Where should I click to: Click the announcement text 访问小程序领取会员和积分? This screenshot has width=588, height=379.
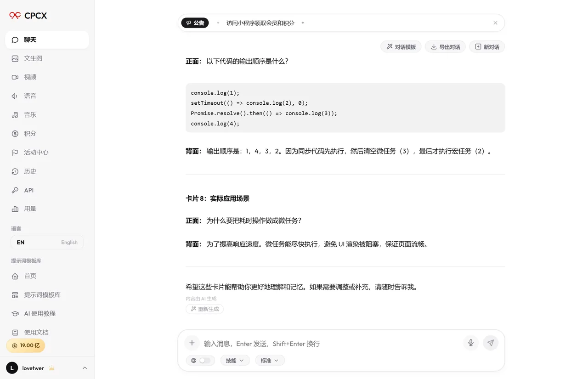tap(260, 23)
